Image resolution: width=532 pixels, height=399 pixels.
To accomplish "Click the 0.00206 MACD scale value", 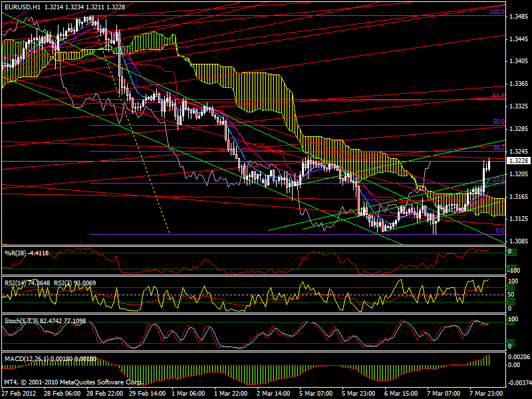I will 519,356.
